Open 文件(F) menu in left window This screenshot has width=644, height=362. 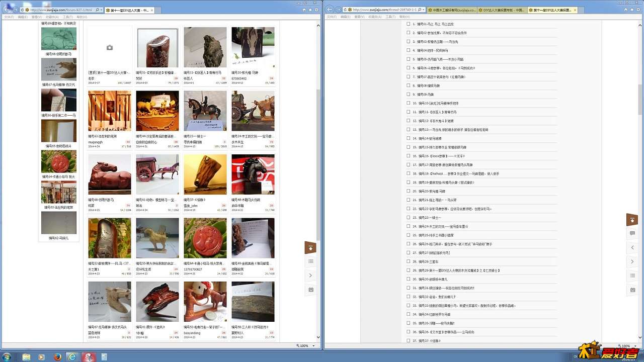9,17
